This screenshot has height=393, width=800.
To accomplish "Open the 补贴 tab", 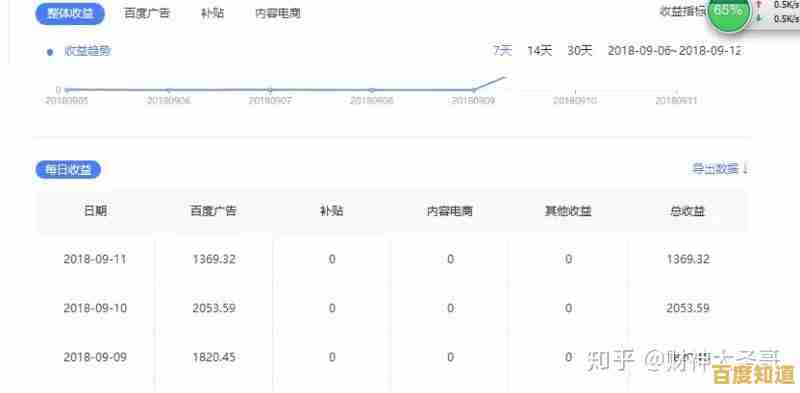I will (212, 14).
